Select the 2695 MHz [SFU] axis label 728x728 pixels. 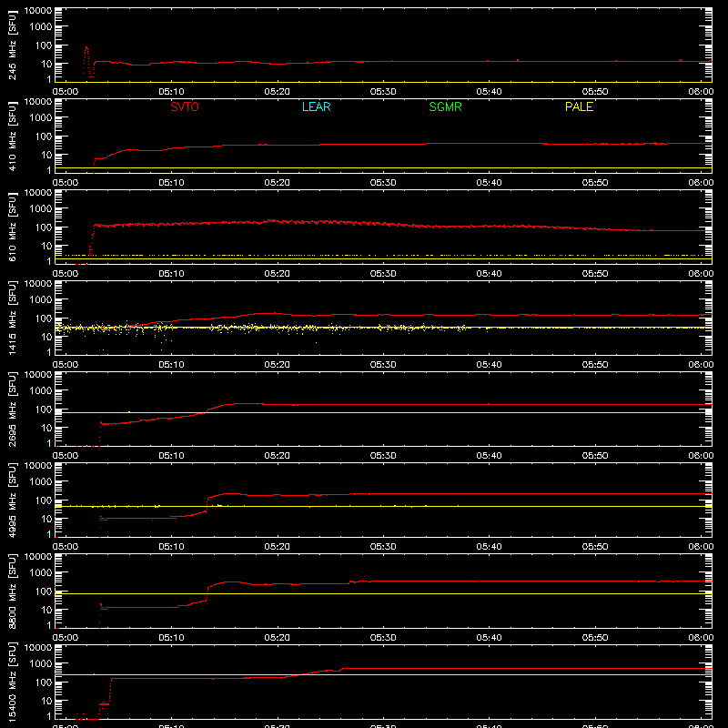tap(13, 409)
